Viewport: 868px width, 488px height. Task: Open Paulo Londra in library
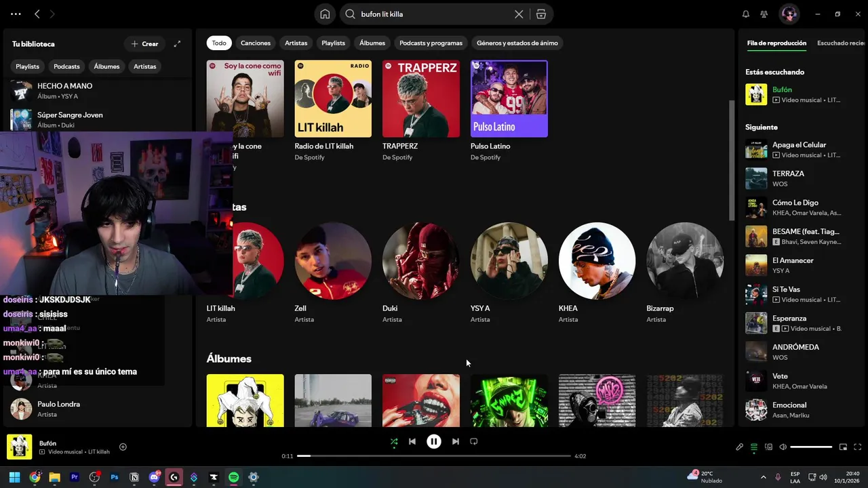click(98, 409)
